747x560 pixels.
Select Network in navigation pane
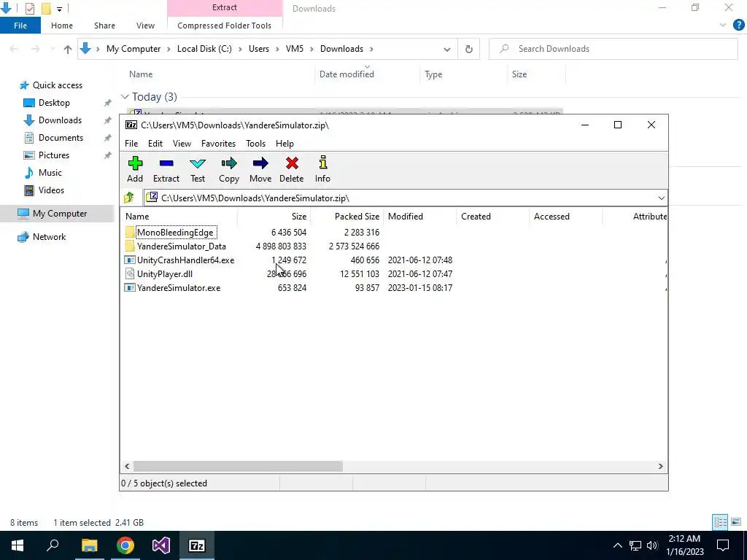(x=49, y=237)
